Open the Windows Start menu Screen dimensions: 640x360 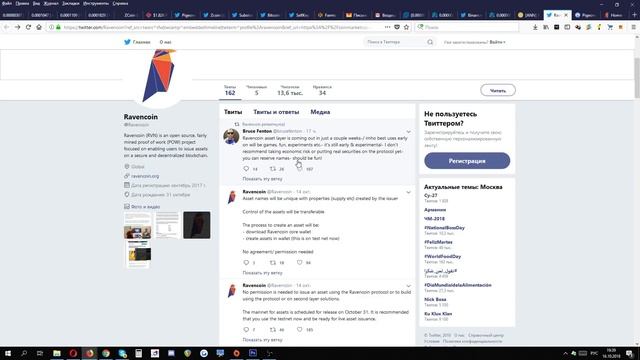click(7, 353)
